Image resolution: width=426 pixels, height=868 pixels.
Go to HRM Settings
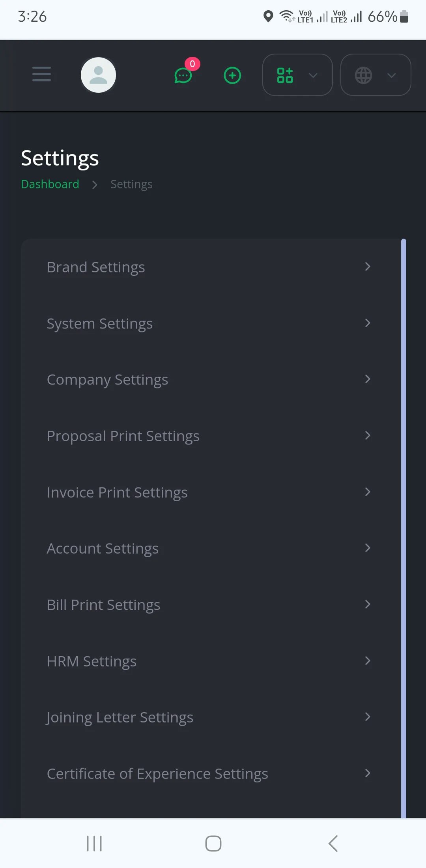click(x=92, y=661)
